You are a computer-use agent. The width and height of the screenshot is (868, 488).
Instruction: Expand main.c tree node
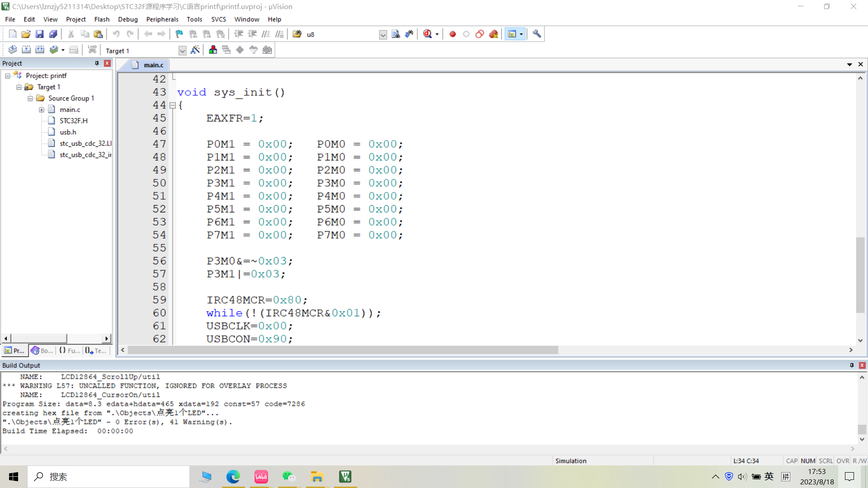[42, 110]
